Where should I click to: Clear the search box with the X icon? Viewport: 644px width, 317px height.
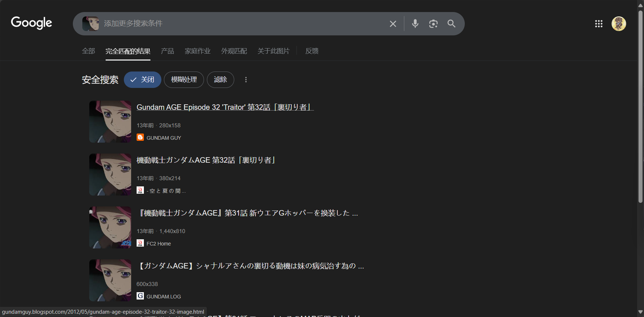pos(393,24)
